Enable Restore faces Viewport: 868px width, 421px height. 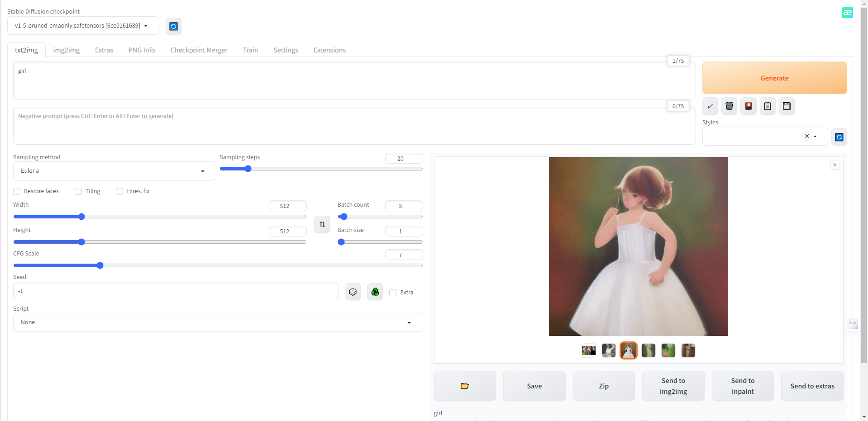point(17,191)
